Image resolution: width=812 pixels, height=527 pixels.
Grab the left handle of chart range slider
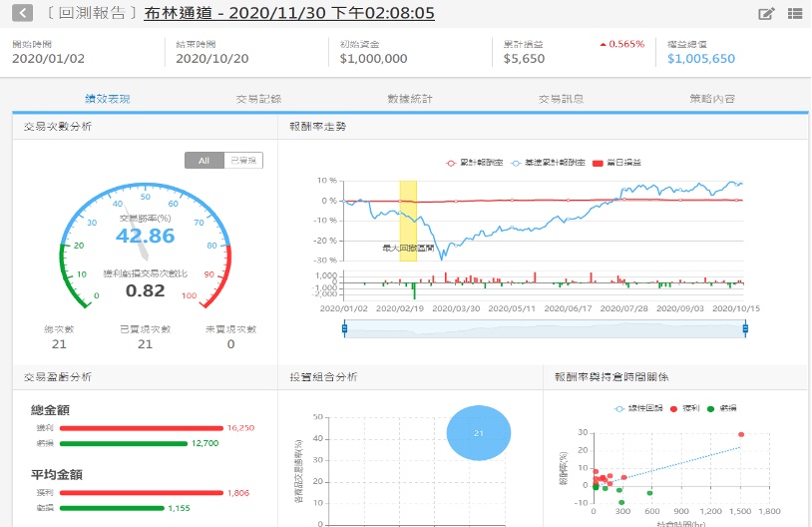[x=344, y=328]
